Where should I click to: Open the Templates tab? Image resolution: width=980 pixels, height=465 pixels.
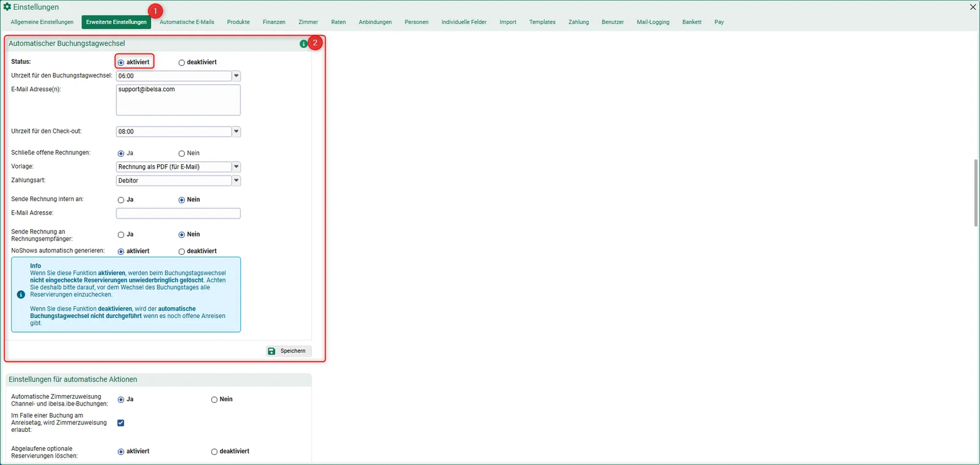[543, 22]
